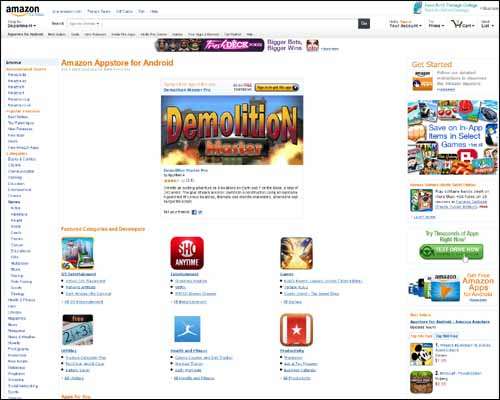
Task: Click the green Test Drive Now button
Action: [x=451, y=251]
